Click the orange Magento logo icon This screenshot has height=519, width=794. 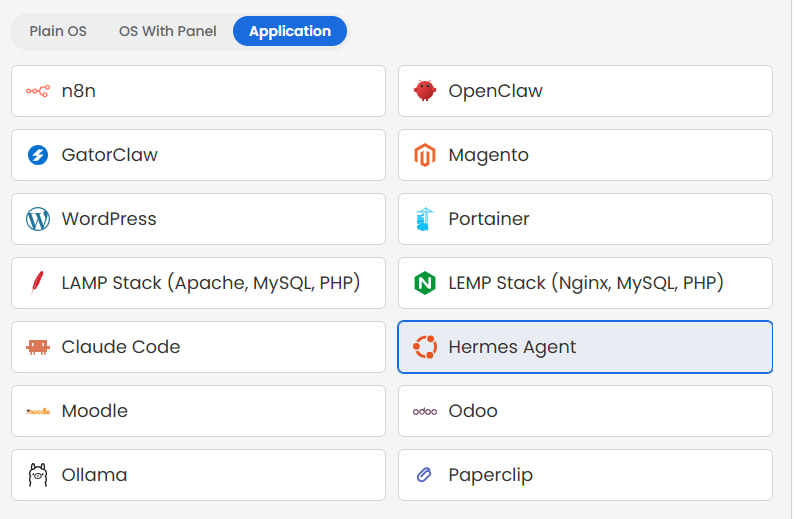(424, 155)
